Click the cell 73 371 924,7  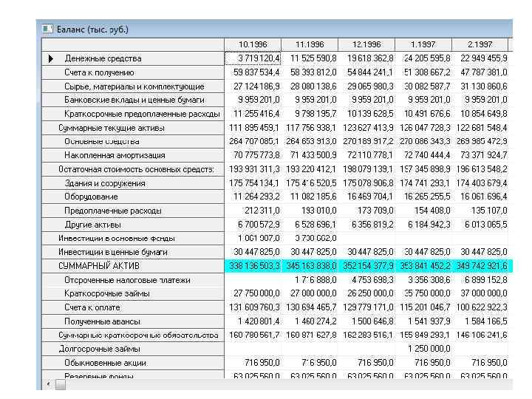coord(480,155)
